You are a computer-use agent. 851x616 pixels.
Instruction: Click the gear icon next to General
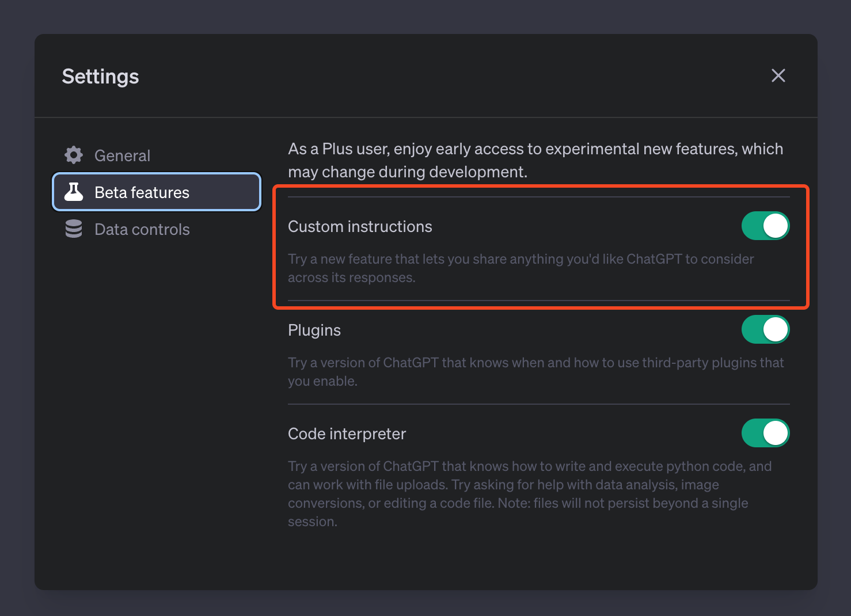[74, 155]
